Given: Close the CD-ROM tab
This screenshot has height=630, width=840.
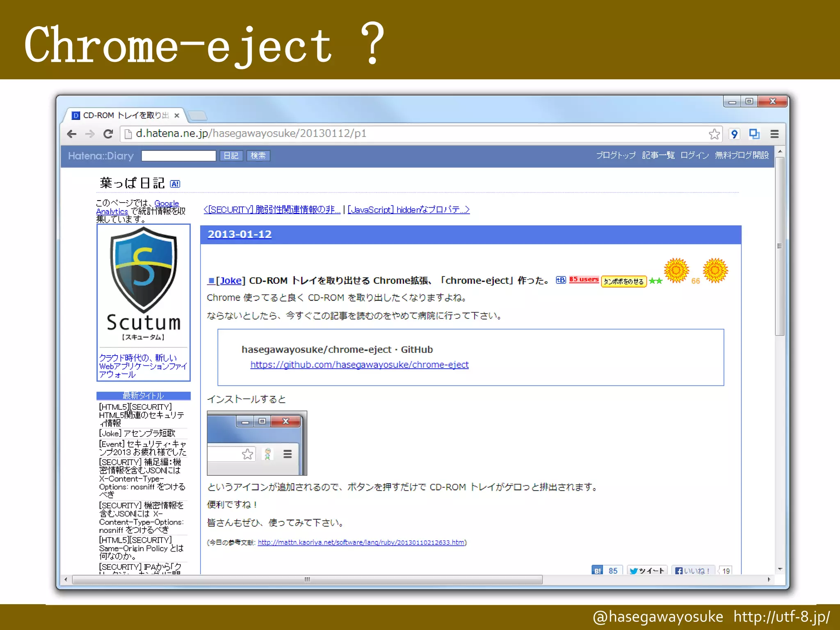Looking at the screenshot, I should click(177, 116).
